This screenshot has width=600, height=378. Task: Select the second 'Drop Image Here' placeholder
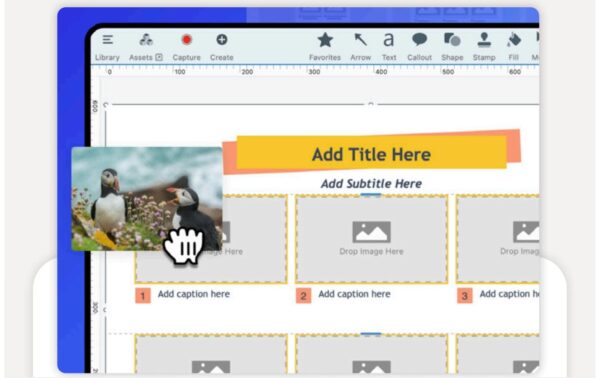click(x=371, y=239)
